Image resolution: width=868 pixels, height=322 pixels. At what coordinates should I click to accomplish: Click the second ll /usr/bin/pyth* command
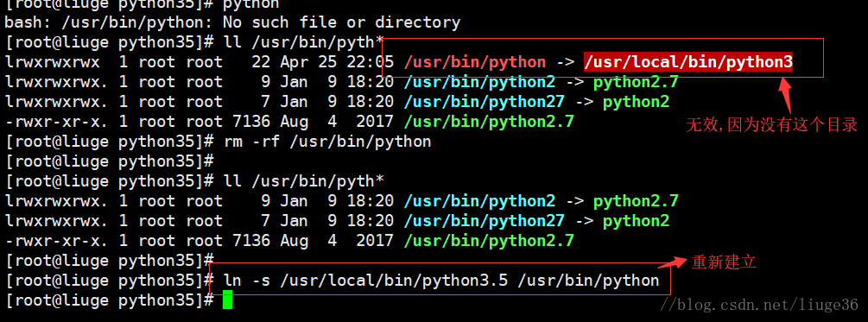[x=303, y=181]
